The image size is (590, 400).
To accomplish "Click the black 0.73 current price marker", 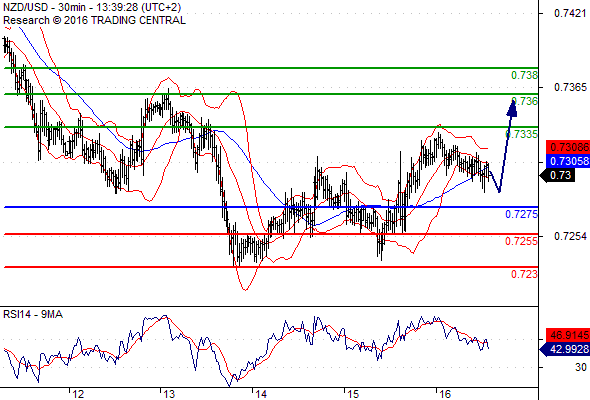I will click(558, 175).
